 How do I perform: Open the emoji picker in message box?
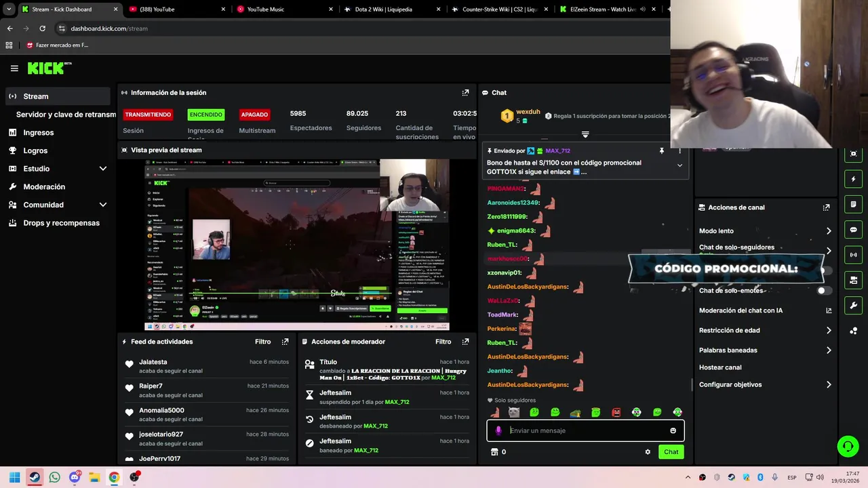[x=673, y=430]
